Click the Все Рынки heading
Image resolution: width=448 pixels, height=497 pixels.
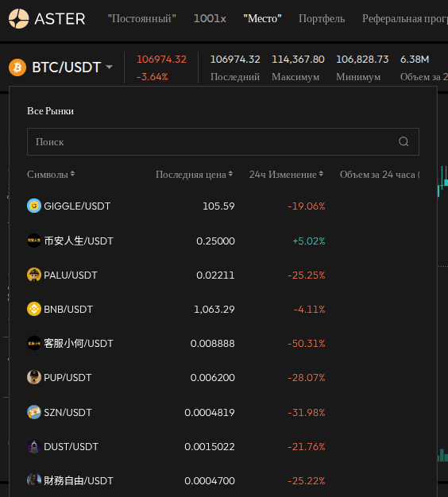[x=50, y=111]
